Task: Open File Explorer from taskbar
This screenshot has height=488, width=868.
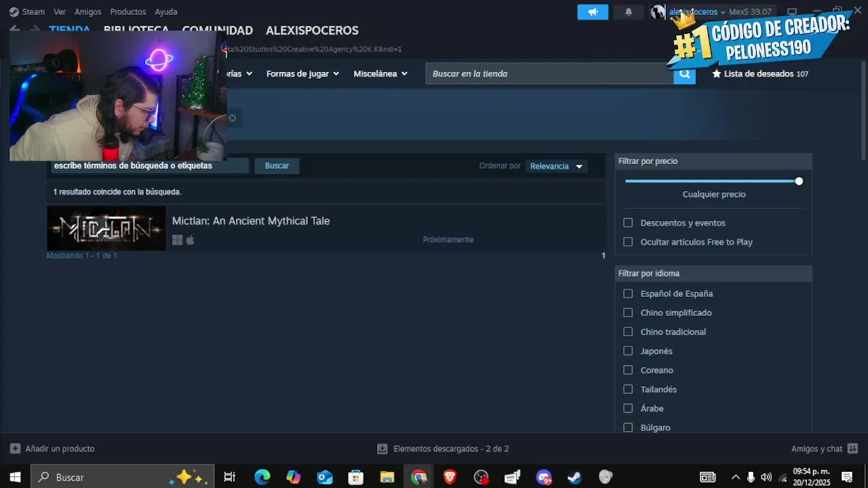Action: [387, 477]
